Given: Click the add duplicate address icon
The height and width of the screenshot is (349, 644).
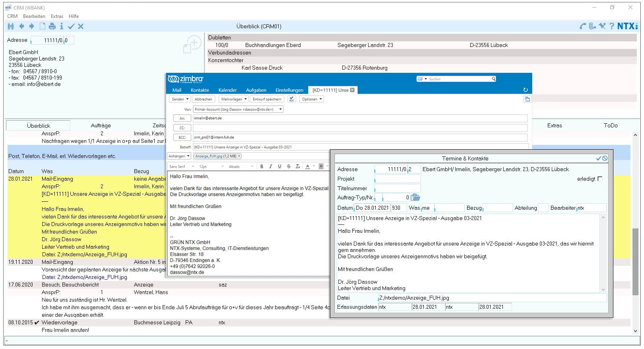Looking at the screenshot, I should point(192,44).
